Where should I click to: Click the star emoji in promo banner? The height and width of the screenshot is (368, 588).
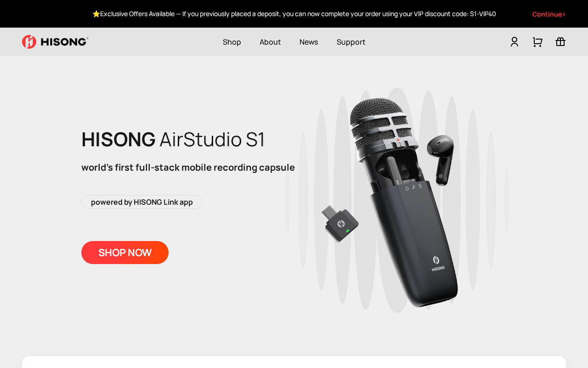(x=96, y=14)
